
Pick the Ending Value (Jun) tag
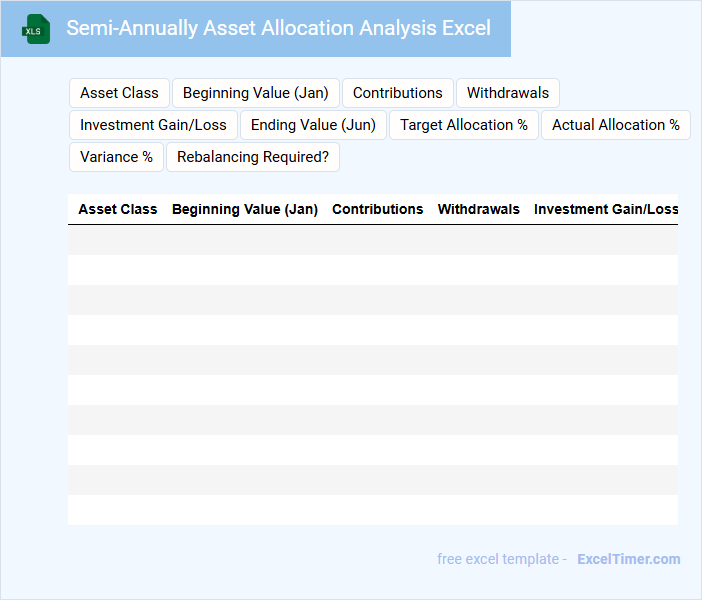point(313,125)
